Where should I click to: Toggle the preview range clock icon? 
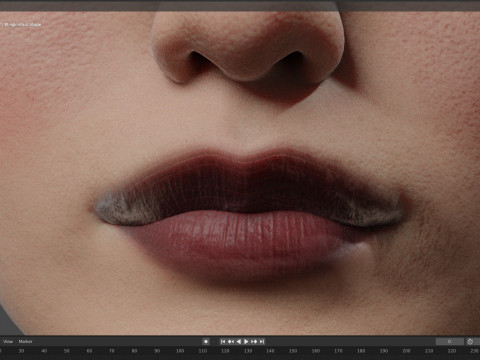(x=470, y=341)
